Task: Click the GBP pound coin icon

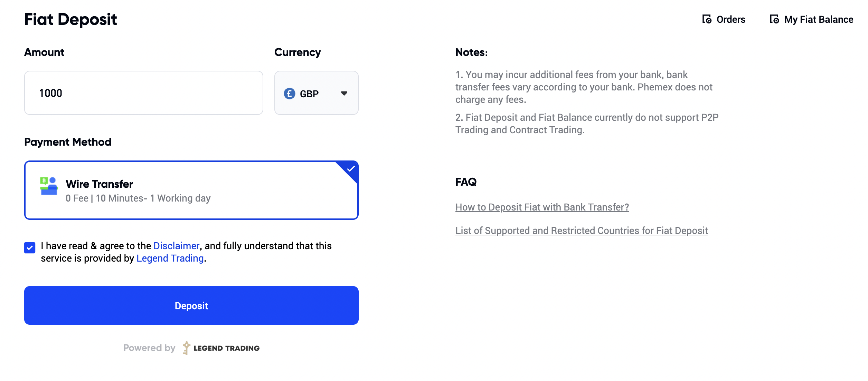Action: point(290,94)
